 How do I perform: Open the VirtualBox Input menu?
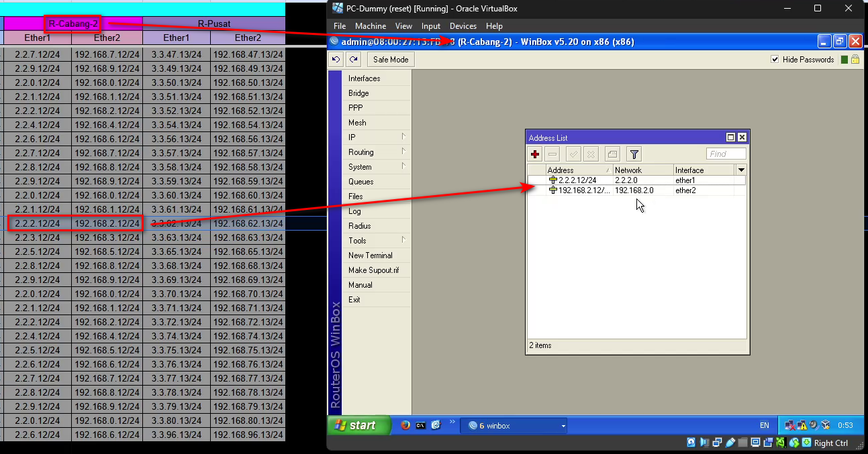431,26
